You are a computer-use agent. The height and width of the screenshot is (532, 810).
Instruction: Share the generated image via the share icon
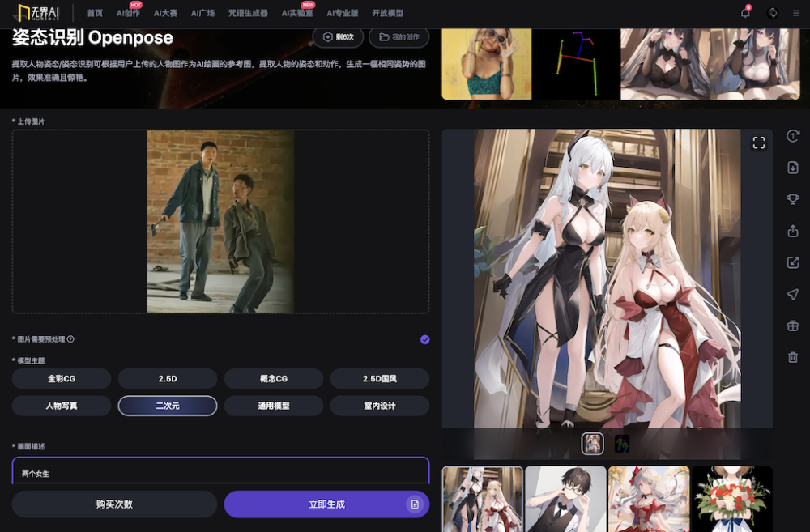(792, 231)
